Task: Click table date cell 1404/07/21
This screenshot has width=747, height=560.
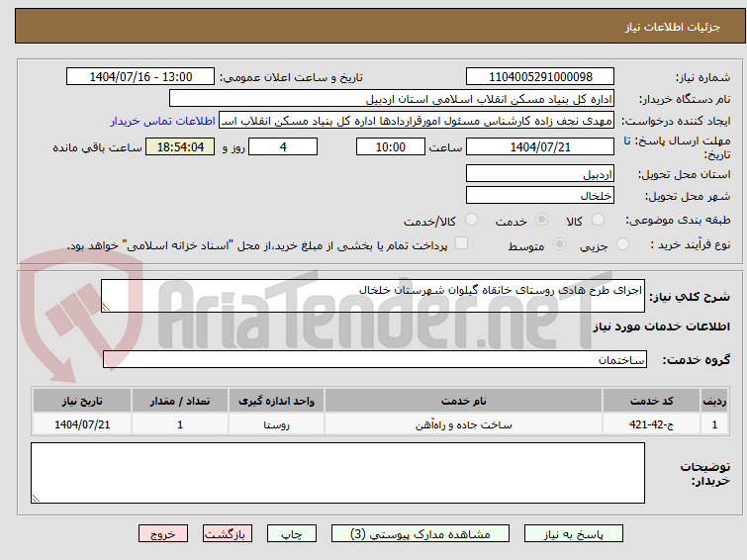Action: tap(82, 424)
